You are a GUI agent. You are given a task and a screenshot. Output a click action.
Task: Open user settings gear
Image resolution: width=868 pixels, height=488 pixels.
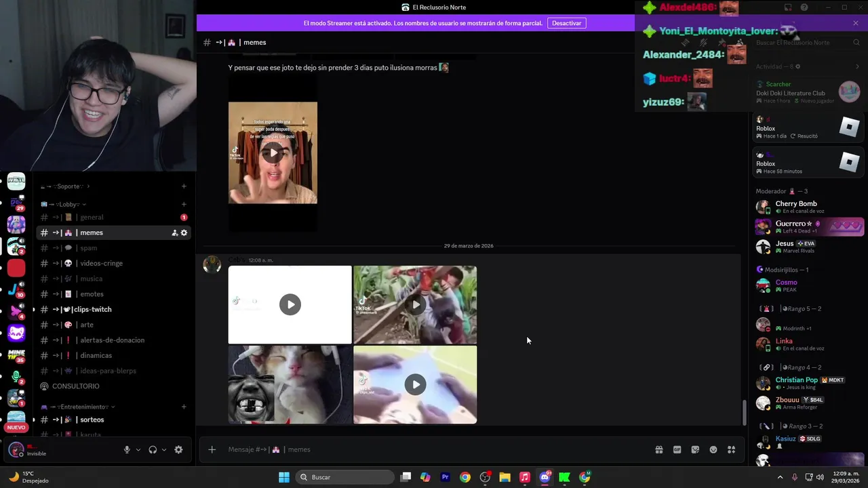[178, 449]
